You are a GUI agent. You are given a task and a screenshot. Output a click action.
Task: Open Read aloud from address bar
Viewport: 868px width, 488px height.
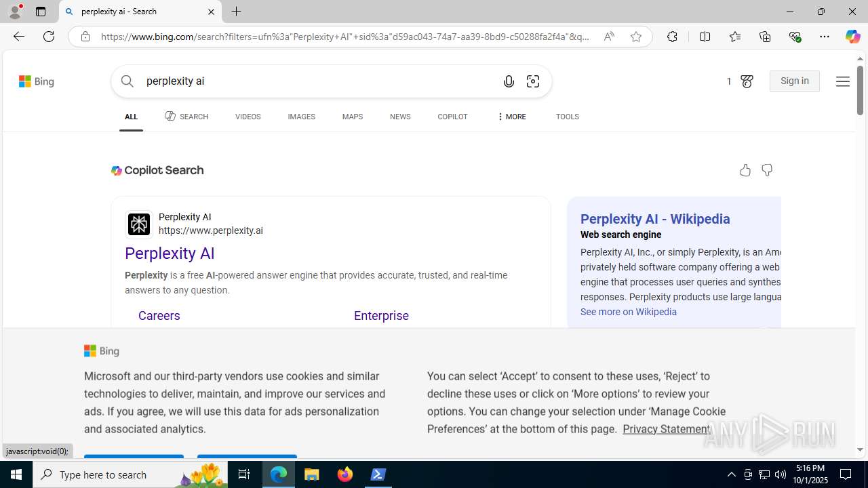pyautogui.click(x=609, y=37)
